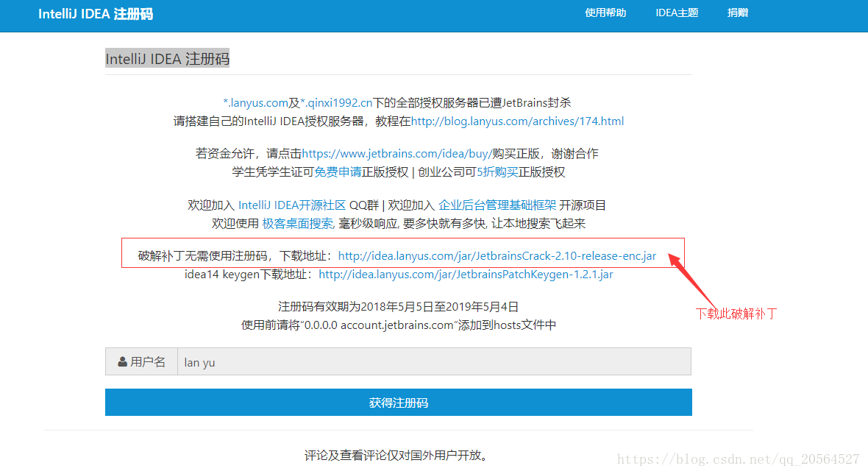Open the 捐赠 menu item
The height and width of the screenshot is (474, 868).
click(738, 13)
